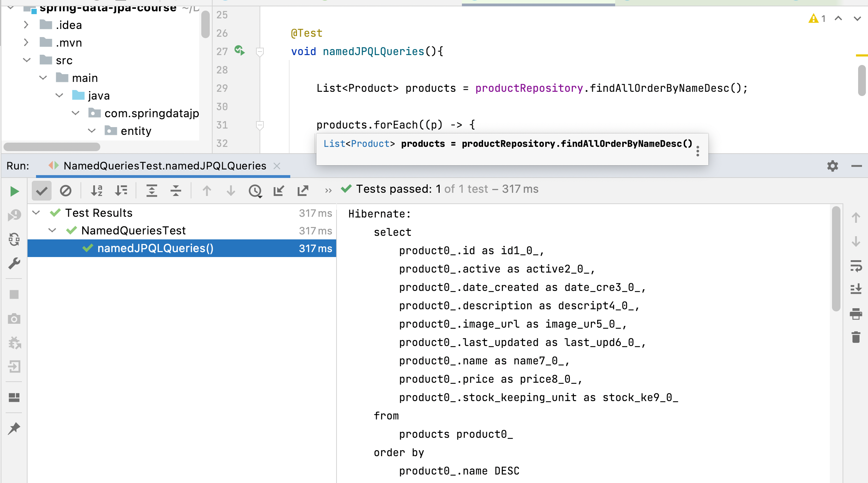The height and width of the screenshot is (483, 868).
Task: Open test history clock icon
Action: 255,191
